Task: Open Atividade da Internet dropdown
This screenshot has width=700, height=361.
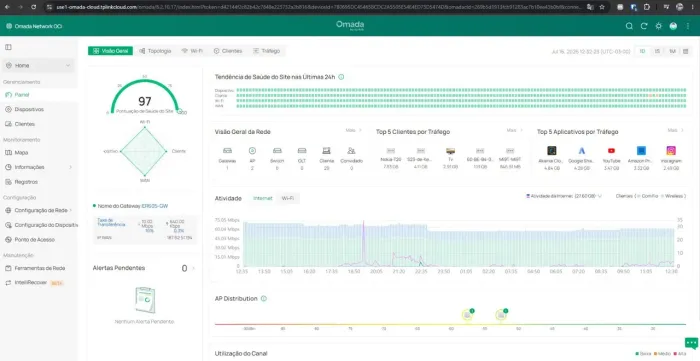Action: (x=564, y=196)
